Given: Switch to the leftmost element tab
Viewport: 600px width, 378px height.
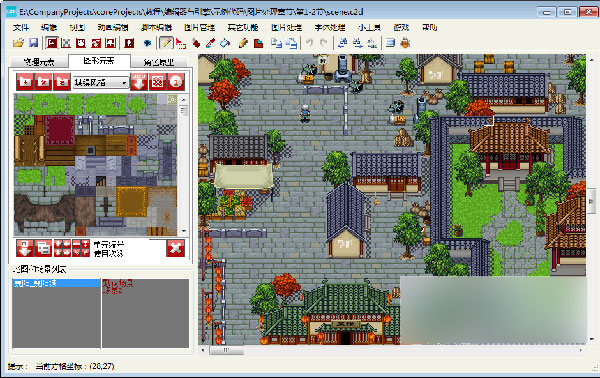Looking at the screenshot, I should [39, 62].
